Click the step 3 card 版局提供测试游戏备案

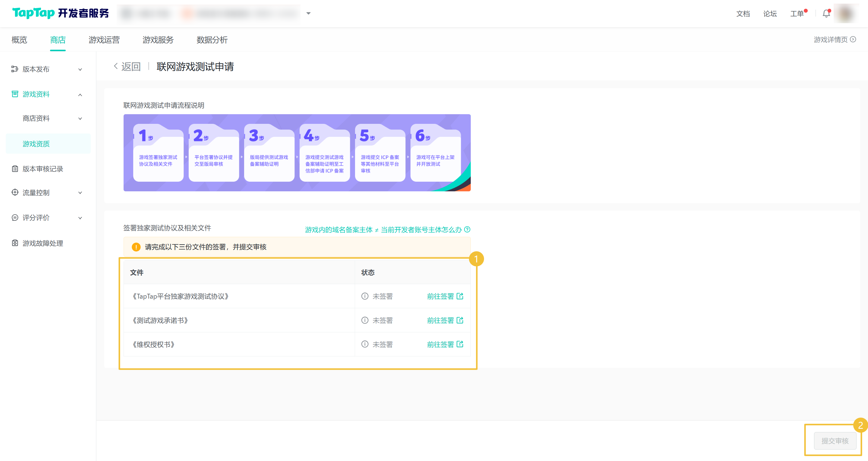point(269,153)
